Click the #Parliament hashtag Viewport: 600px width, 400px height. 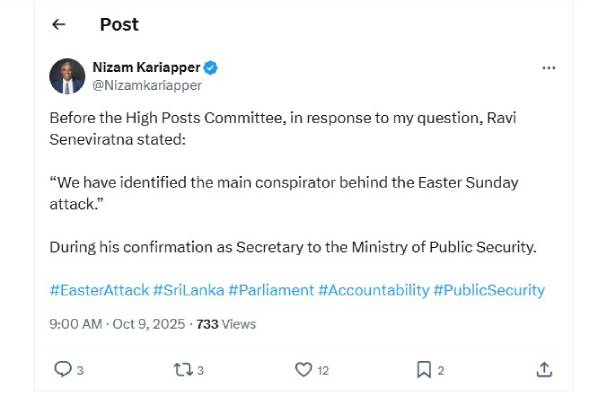270,290
